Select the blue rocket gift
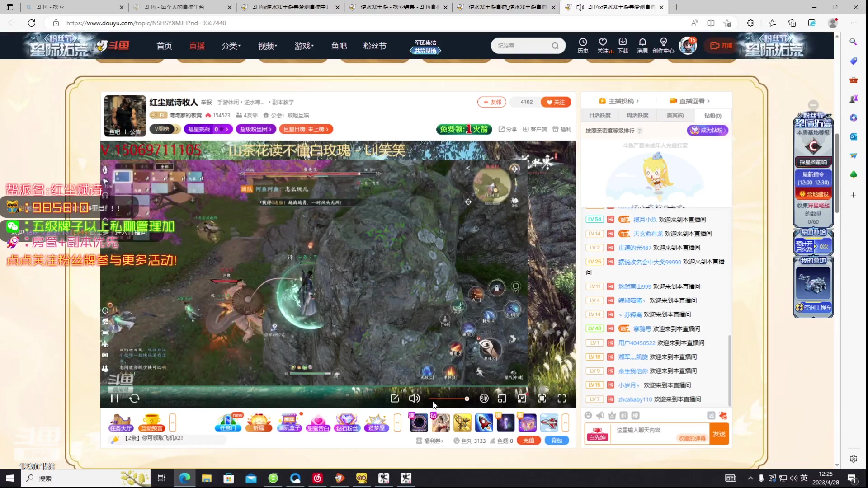This screenshot has height=488, width=868. [484, 423]
